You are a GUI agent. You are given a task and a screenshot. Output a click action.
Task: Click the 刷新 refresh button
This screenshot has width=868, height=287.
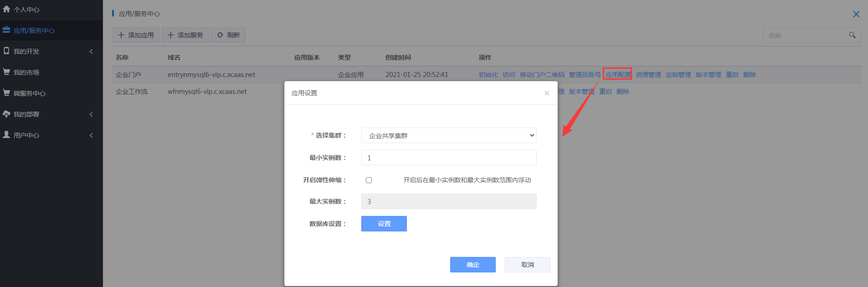[x=228, y=35]
